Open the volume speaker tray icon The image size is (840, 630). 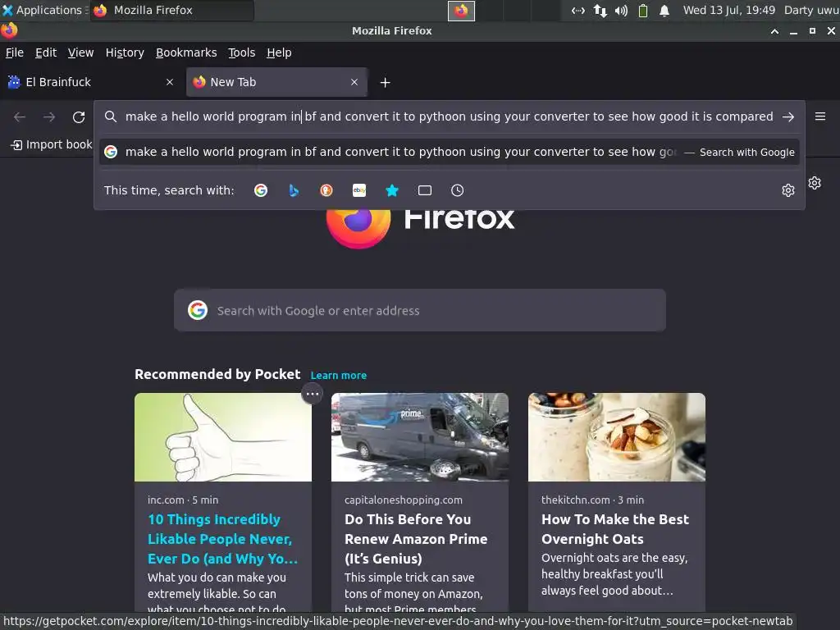pos(621,11)
